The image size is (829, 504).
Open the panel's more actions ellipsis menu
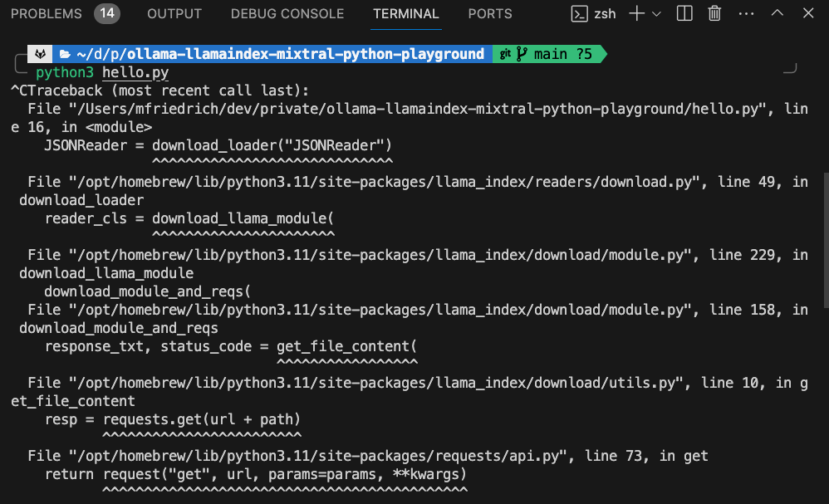pos(746,13)
